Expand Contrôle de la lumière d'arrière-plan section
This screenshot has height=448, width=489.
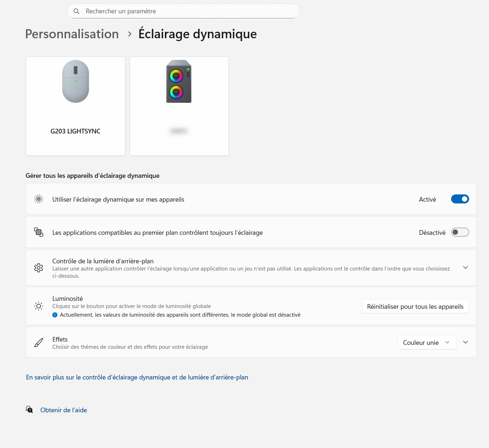tap(465, 268)
